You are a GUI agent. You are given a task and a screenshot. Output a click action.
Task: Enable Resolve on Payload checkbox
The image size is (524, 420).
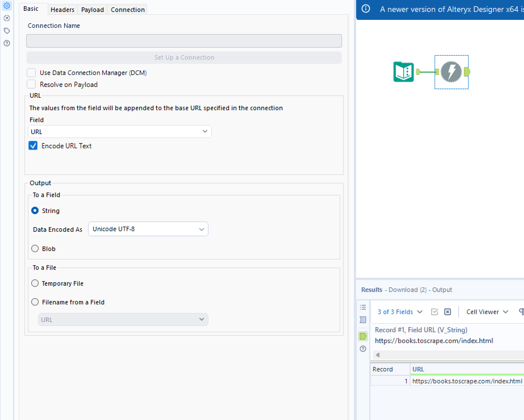(31, 84)
